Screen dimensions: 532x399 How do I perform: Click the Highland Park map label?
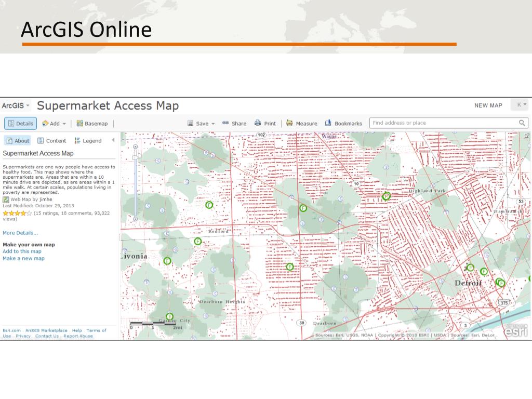click(x=427, y=191)
